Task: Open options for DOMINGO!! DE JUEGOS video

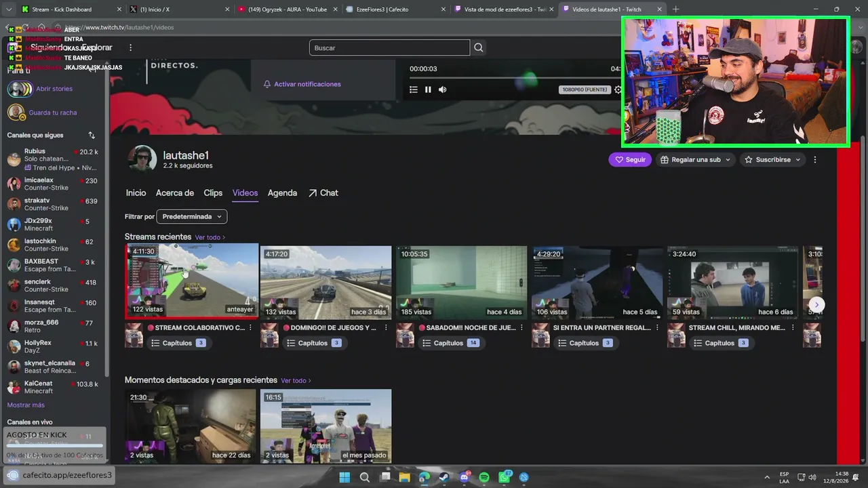Action: pos(387,328)
